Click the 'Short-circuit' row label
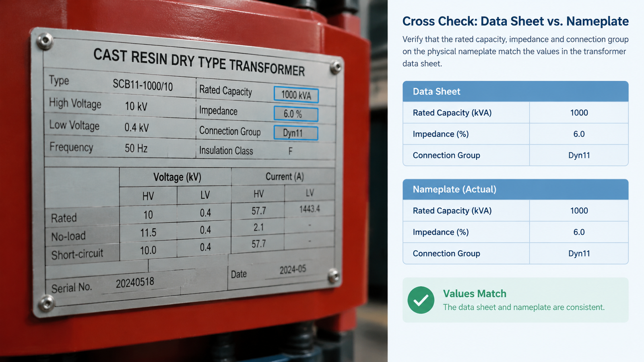The image size is (644, 362). click(77, 254)
